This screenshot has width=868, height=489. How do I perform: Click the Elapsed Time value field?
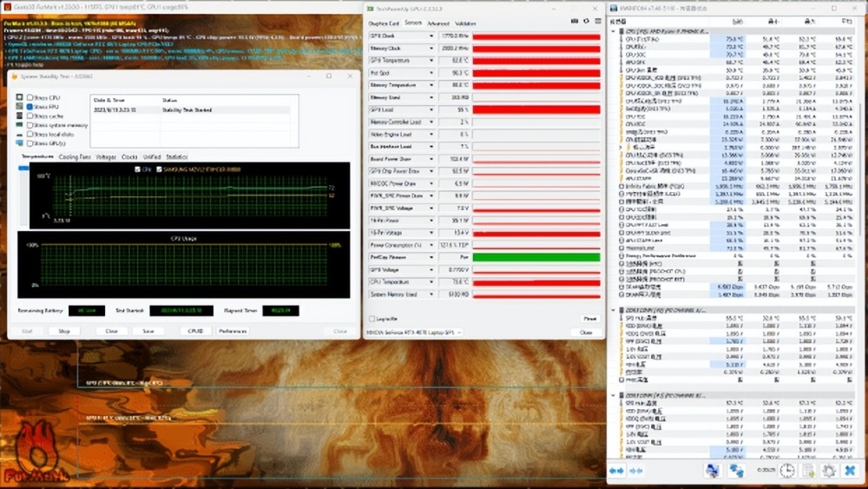click(280, 311)
